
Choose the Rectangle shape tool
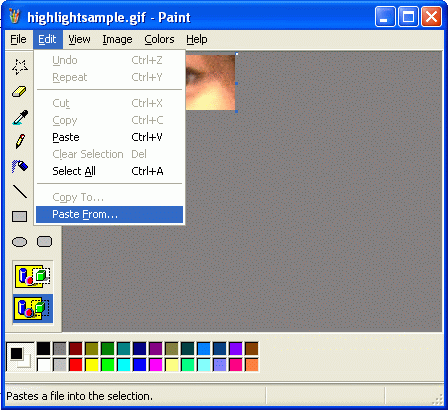(x=20, y=216)
